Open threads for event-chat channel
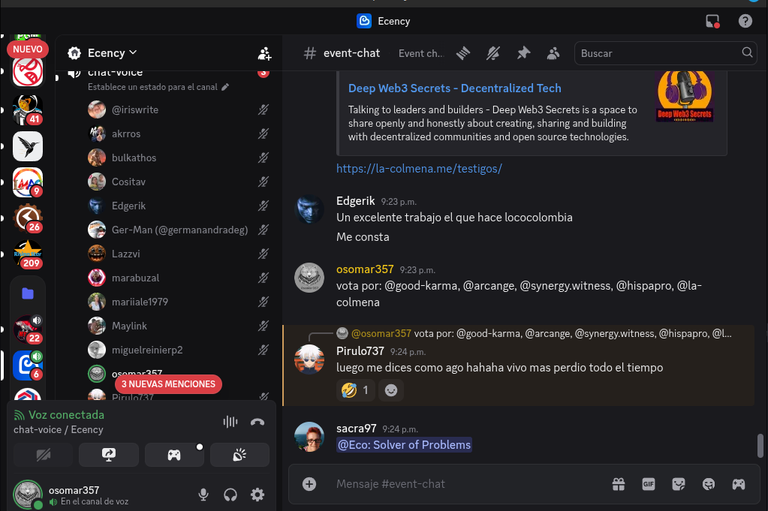Image resolution: width=768 pixels, height=511 pixels. [463, 53]
